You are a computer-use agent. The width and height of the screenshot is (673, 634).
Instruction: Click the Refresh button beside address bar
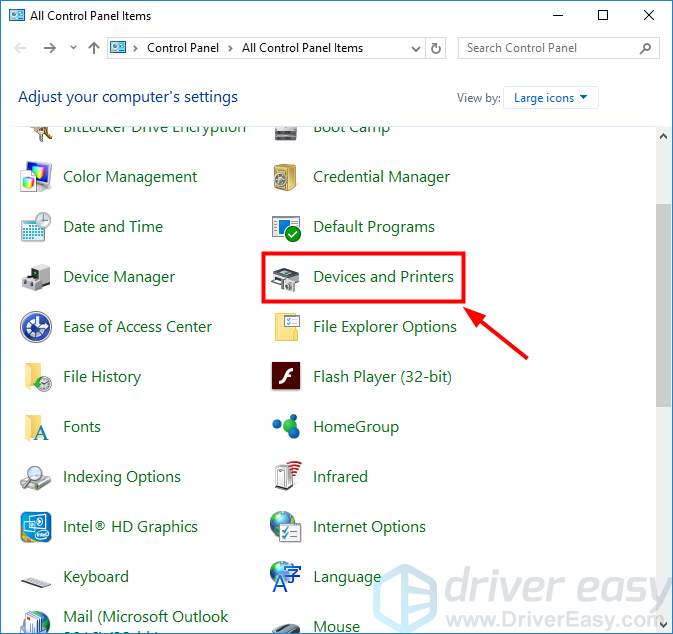436,48
